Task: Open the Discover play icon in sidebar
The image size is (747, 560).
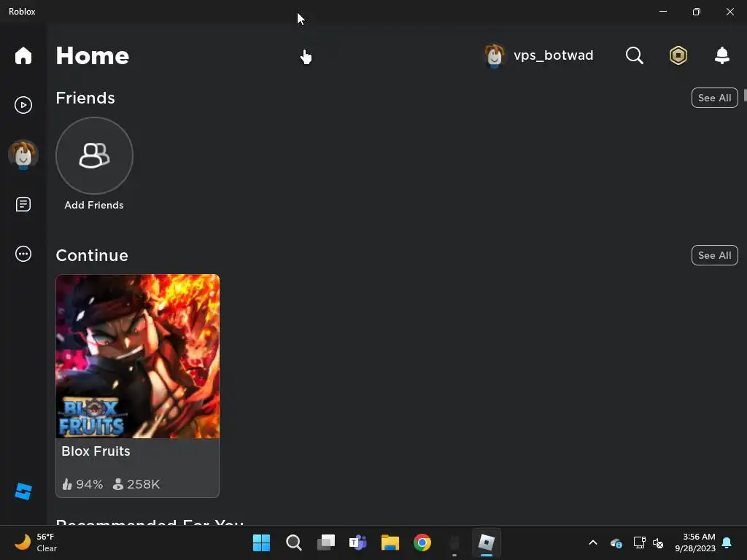Action: (x=23, y=105)
